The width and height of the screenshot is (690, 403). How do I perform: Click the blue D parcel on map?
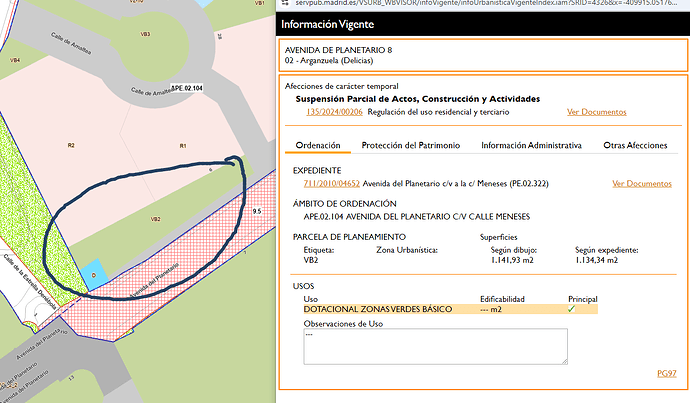click(x=92, y=275)
